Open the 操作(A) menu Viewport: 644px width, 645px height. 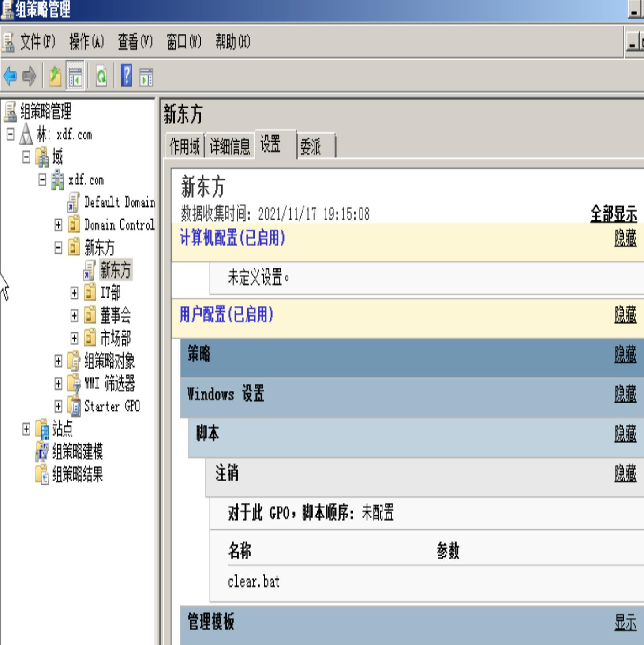click(x=86, y=42)
